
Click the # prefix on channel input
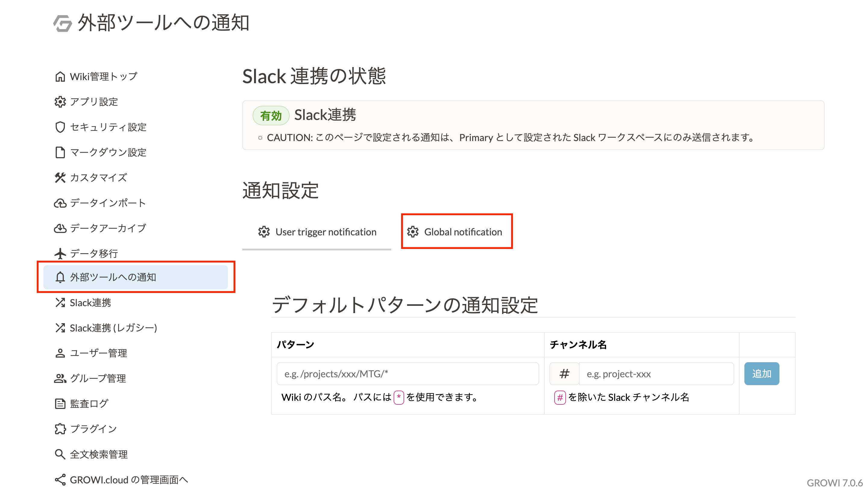click(x=565, y=374)
